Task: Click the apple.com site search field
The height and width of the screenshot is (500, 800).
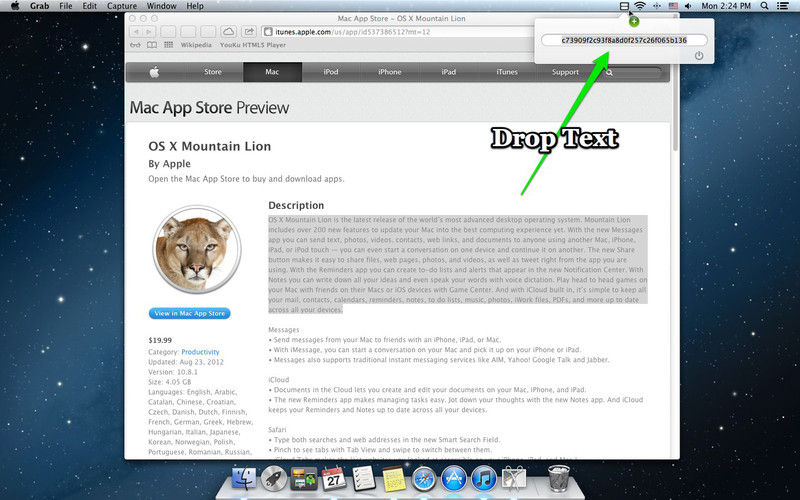Action: coord(632,72)
